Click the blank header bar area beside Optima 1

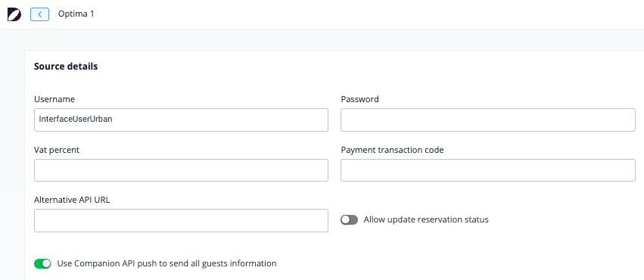tap(369, 14)
